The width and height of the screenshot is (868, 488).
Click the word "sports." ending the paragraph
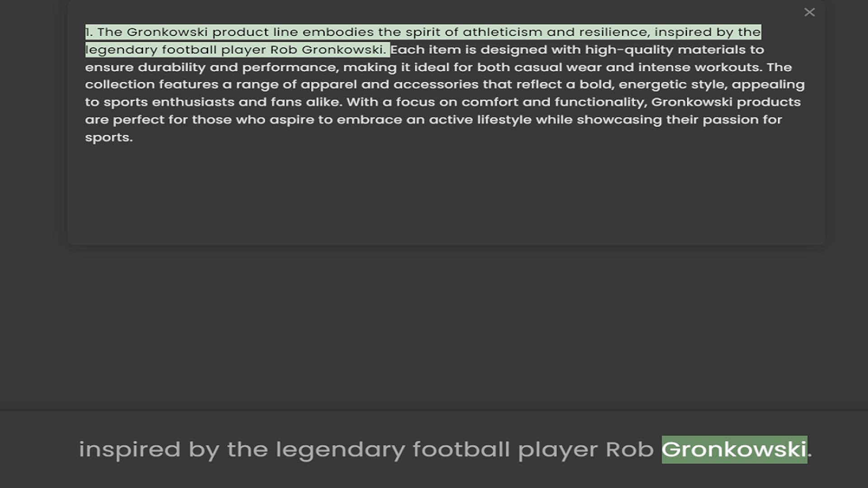coord(109,137)
